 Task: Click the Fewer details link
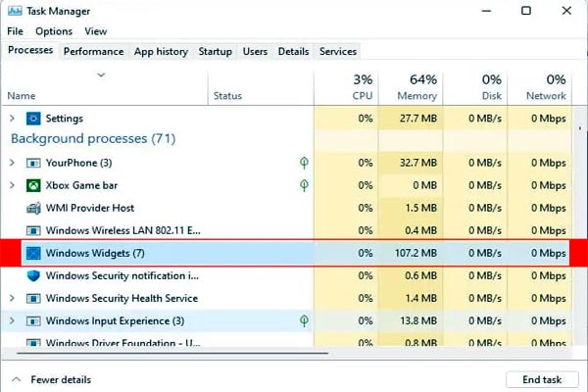[x=61, y=379]
